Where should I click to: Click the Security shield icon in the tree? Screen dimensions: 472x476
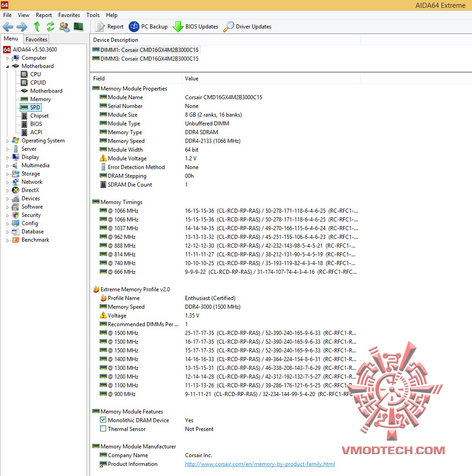point(16,215)
